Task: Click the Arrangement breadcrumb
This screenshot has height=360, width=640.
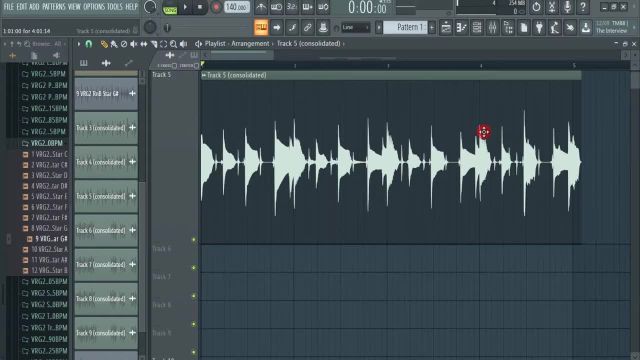Action: (x=250, y=44)
